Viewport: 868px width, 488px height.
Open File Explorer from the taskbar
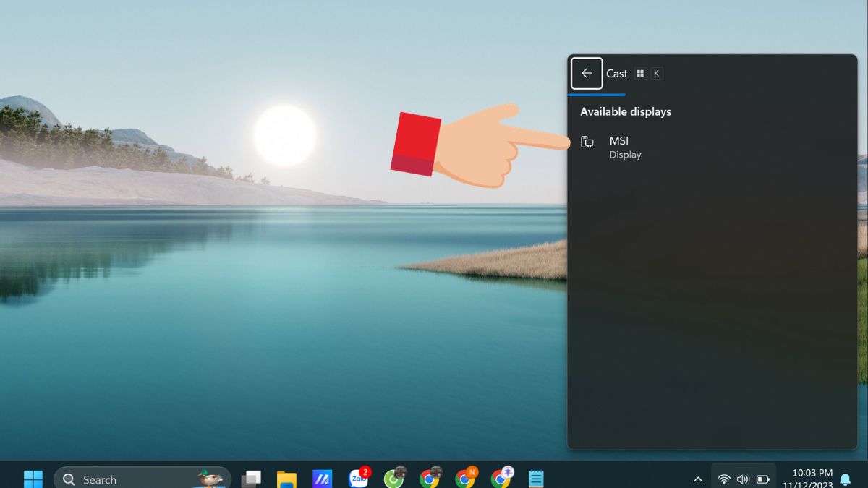pyautogui.click(x=287, y=479)
